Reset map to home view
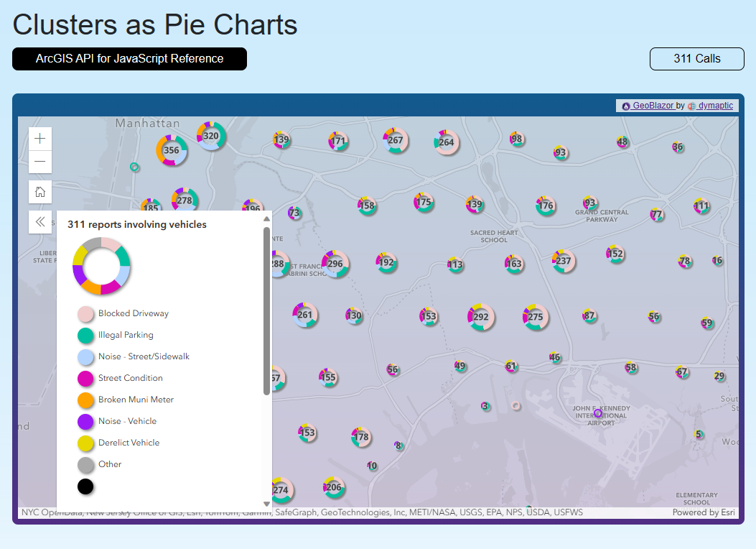 point(40,192)
